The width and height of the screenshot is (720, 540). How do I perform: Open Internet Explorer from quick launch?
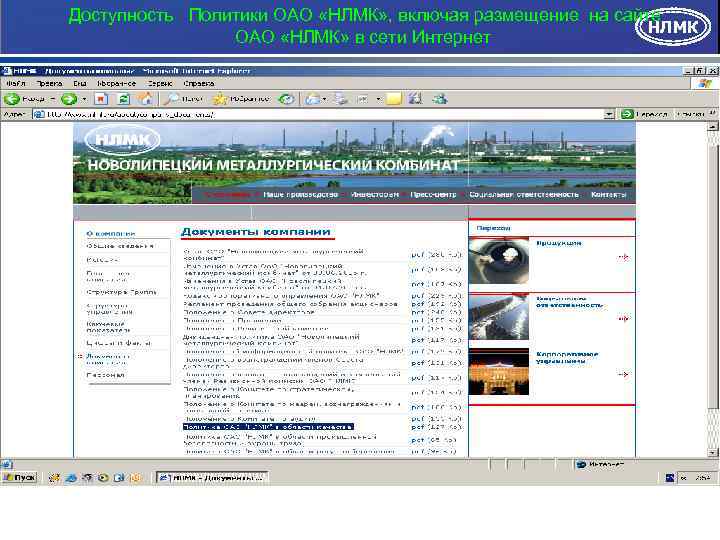pyautogui.click(x=71, y=478)
